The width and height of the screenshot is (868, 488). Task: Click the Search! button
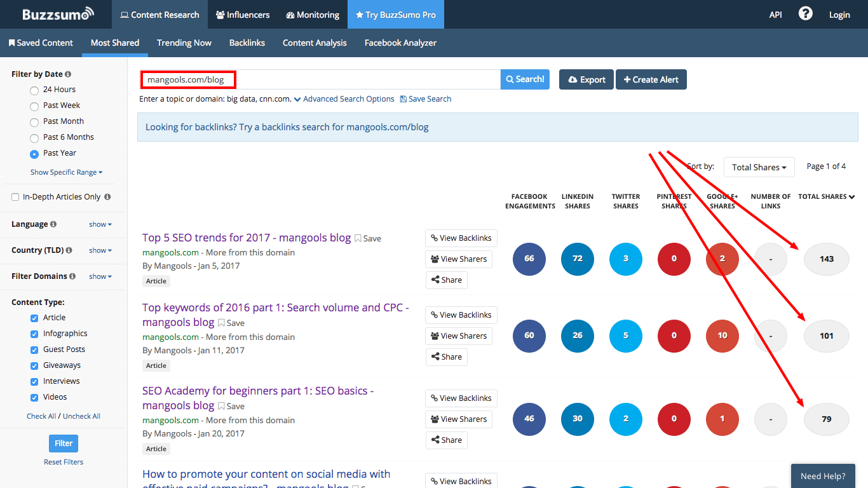pos(525,79)
